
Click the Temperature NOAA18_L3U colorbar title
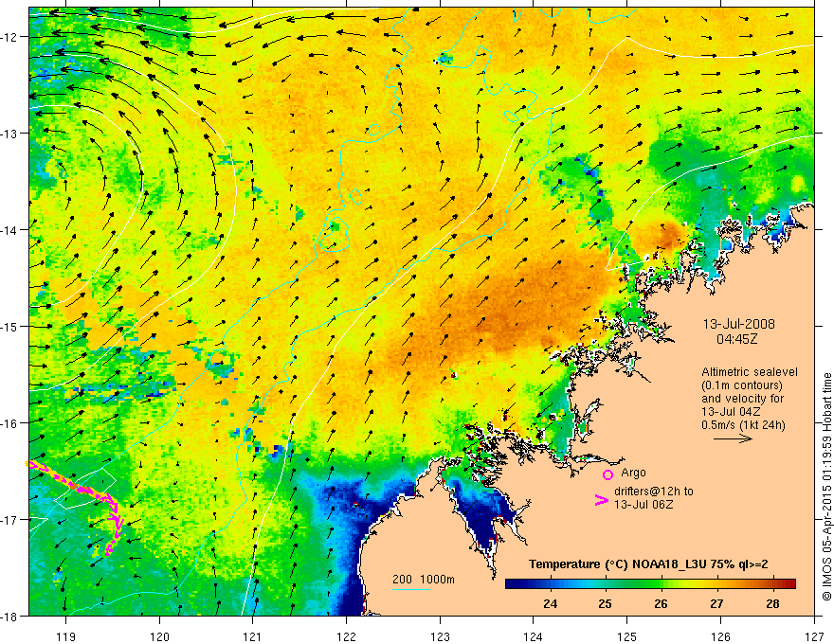(648, 564)
